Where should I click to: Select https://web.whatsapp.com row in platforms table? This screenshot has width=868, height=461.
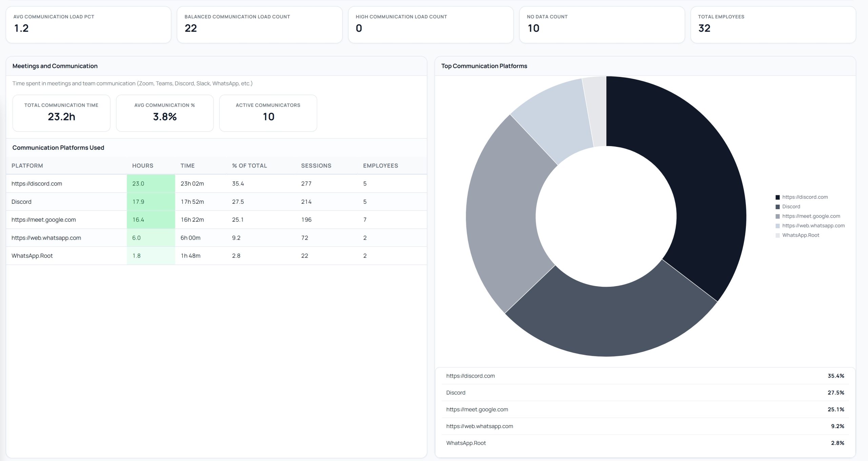tap(216, 238)
